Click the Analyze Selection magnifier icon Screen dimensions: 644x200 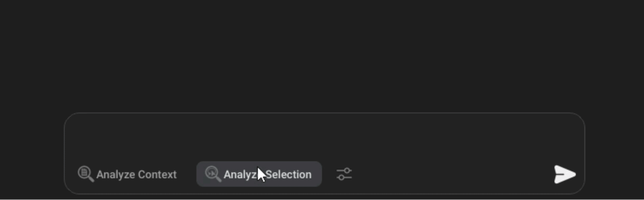click(x=213, y=174)
